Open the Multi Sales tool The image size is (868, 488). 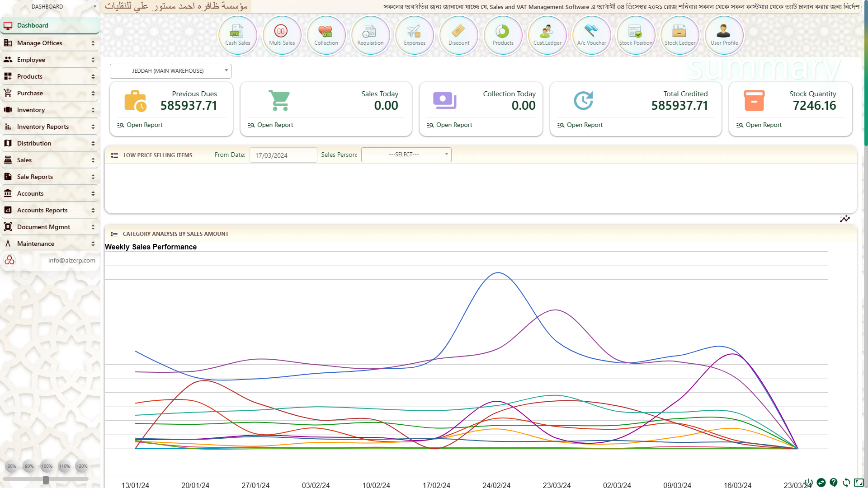[282, 35]
